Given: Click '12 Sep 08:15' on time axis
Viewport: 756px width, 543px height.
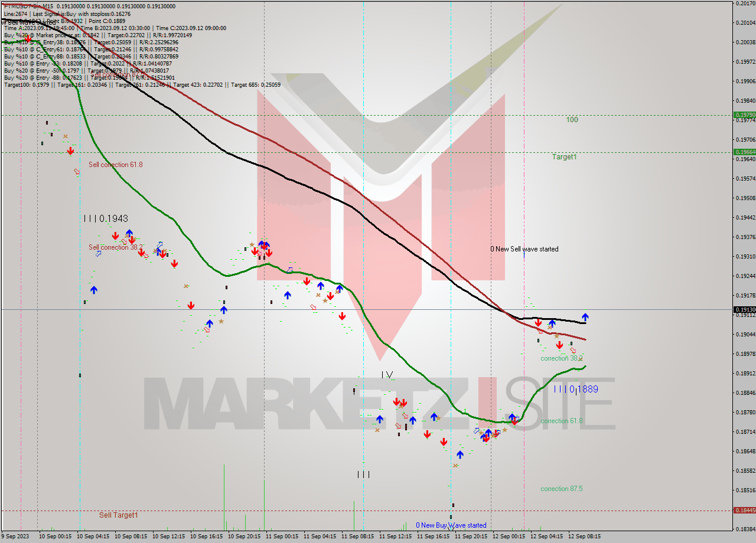Looking at the screenshot, I should (x=584, y=537).
